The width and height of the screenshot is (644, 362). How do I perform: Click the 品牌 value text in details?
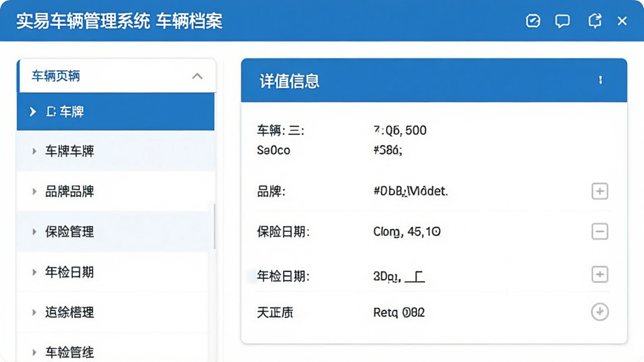410,191
